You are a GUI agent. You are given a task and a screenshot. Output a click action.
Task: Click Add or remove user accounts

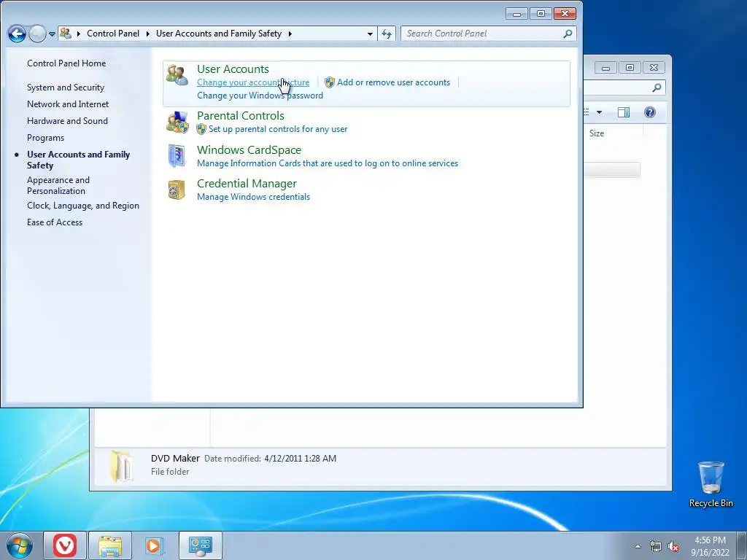pyautogui.click(x=393, y=82)
